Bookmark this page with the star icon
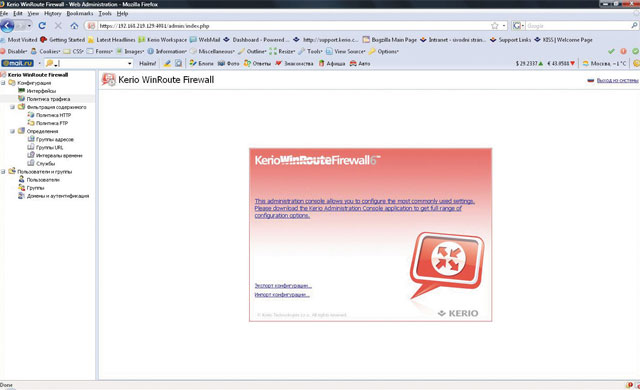Image resolution: width=640 pixels, height=390 pixels. click(494, 26)
